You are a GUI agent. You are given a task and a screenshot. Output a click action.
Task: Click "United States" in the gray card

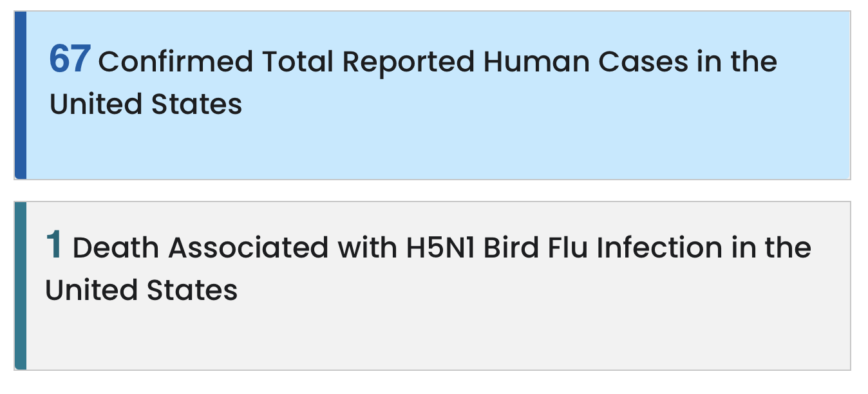pyautogui.click(x=142, y=290)
